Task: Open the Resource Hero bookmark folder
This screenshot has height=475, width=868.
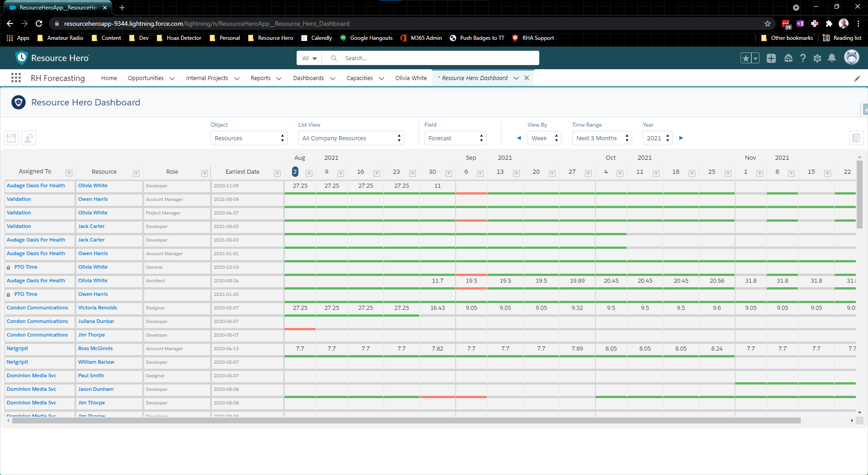Action: [271, 38]
